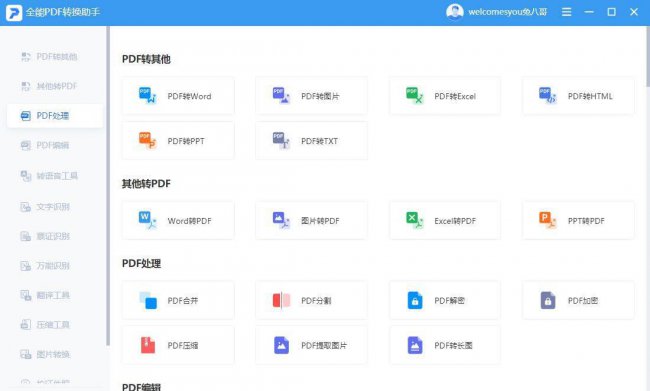Select PDF处理 in the sidebar
This screenshot has width=650, height=391.
point(55,116)
